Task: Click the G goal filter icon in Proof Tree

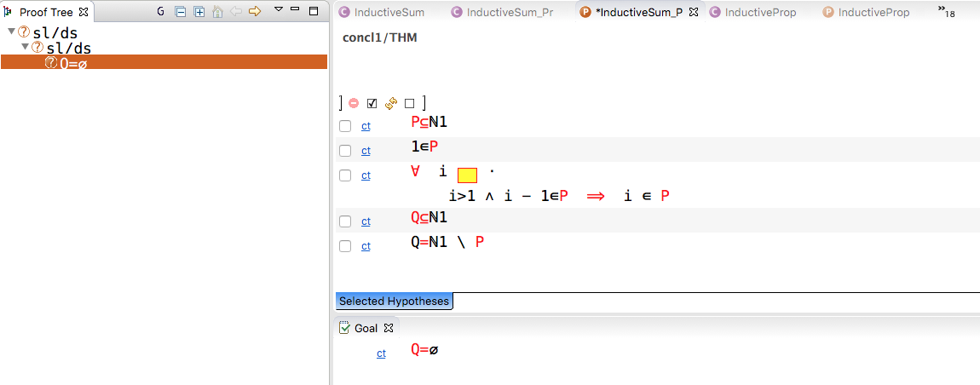Action: click(x=160, y=12)
